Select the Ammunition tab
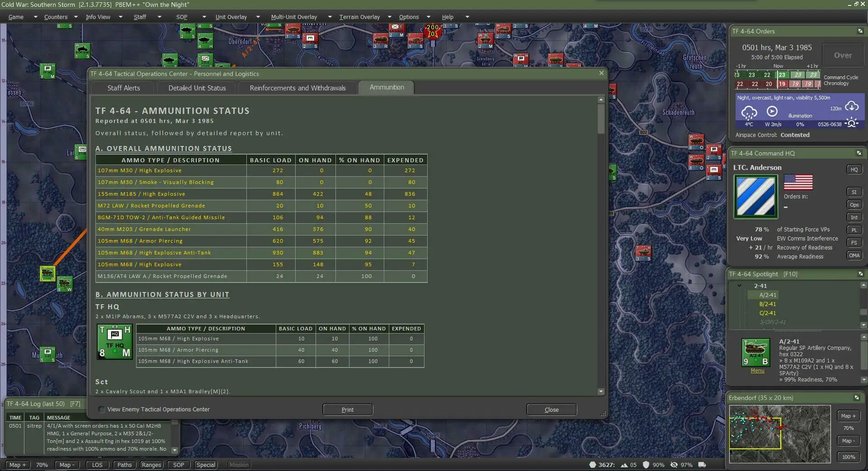 pyautogui.click(x=387, y=87)
